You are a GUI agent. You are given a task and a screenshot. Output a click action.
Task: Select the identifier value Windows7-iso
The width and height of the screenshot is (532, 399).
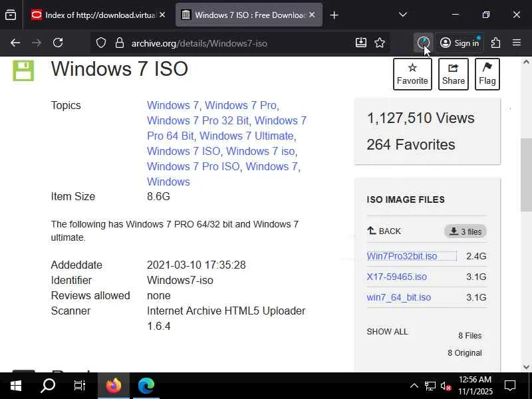(180, 280)
